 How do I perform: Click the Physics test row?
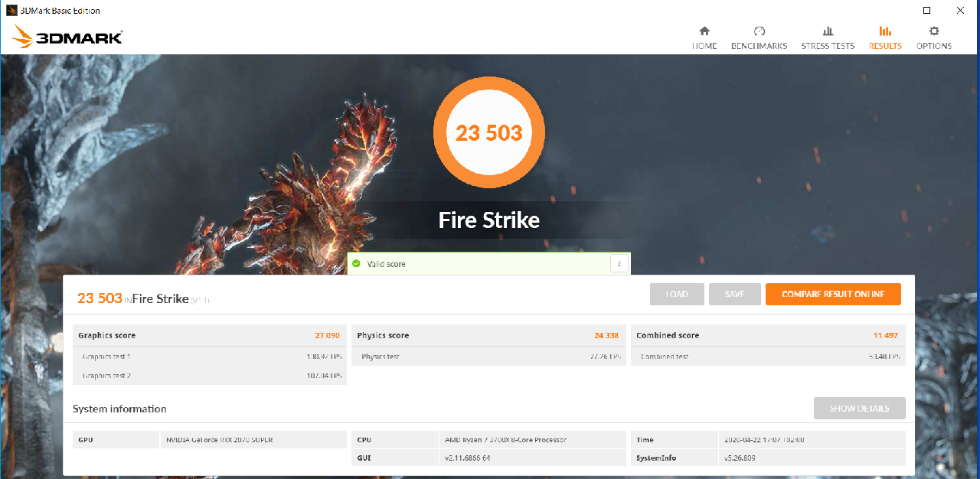(489, 357)
